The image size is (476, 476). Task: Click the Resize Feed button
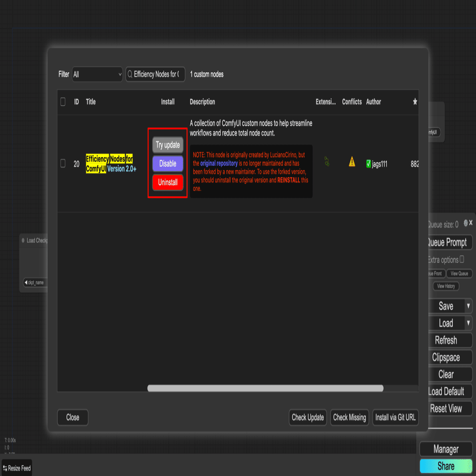point(17,468)
